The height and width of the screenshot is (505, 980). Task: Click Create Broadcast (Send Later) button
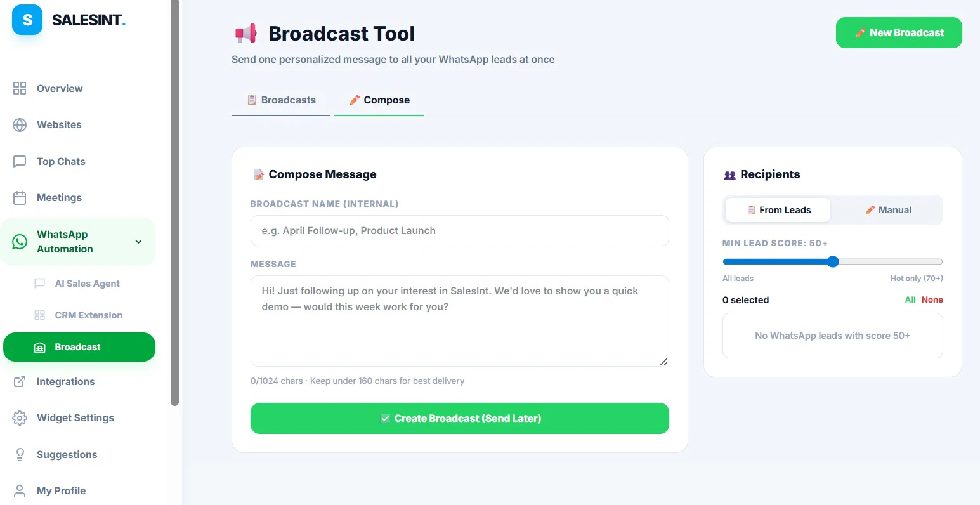click(460, 419)
